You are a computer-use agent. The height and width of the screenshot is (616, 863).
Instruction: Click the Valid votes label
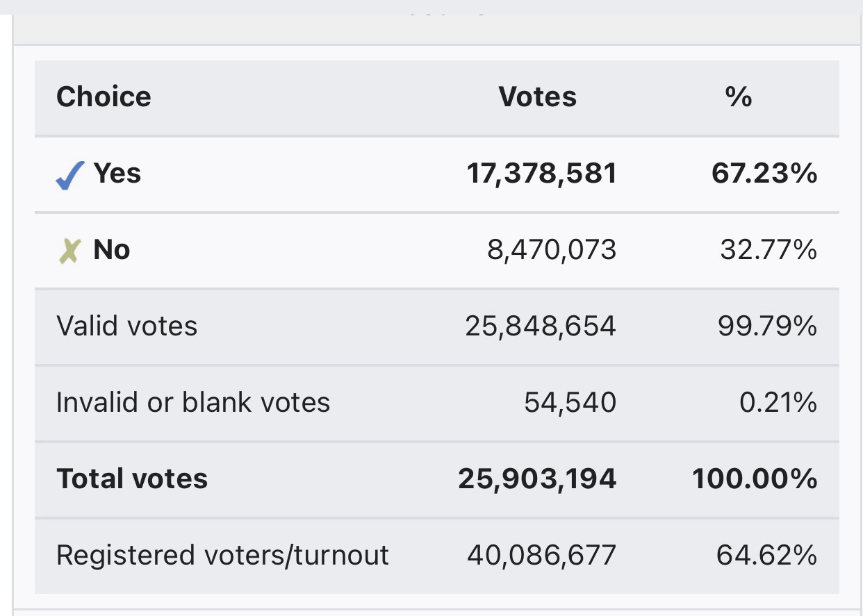click(x=127, y=326)
